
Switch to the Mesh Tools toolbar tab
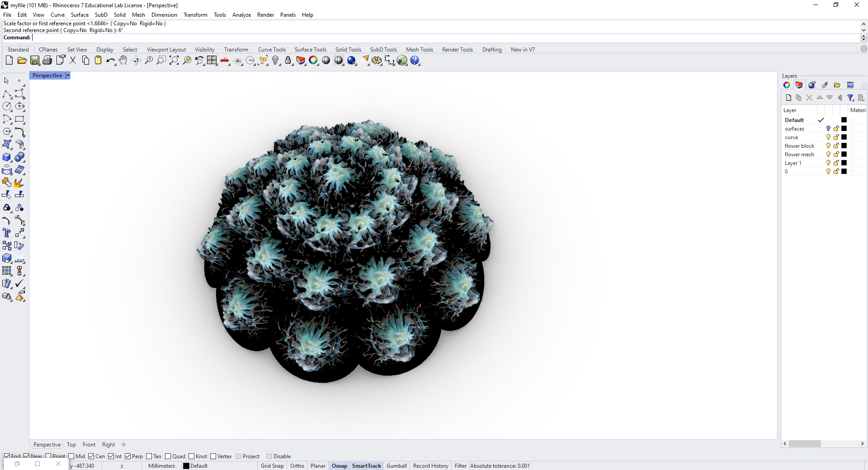click(x=420, y=50)
